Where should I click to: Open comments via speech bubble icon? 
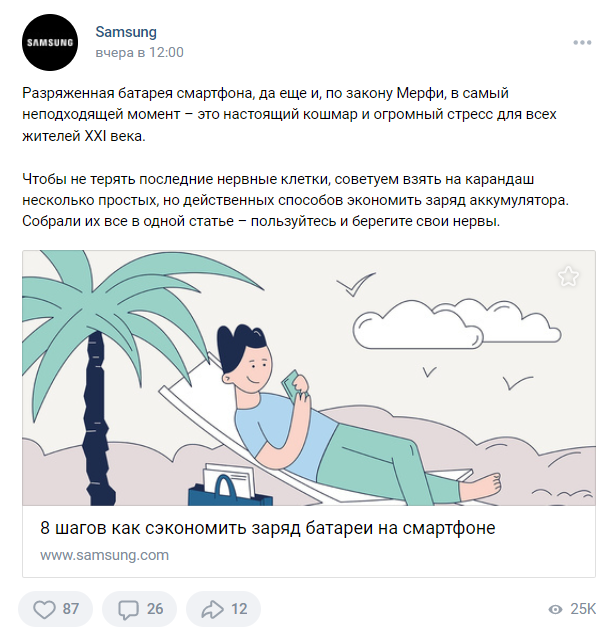(x=128, y=610)
